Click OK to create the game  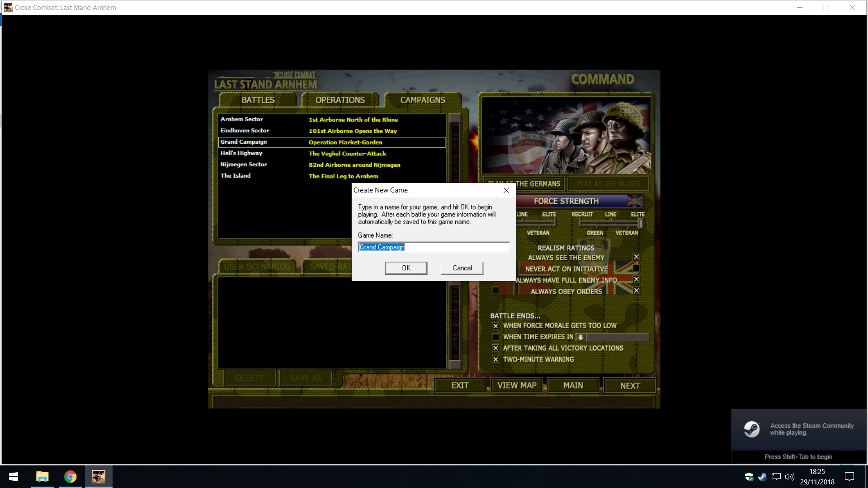[x=406, y=268]
